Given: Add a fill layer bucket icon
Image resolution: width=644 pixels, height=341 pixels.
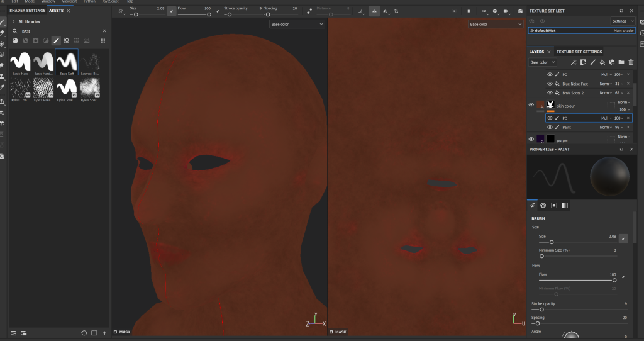Looking at the screenshot, I should pyautogui.click(x=602, y=62).
